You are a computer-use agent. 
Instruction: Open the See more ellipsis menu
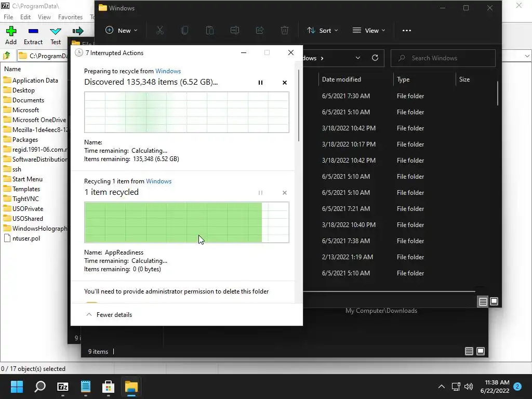[406, 31]
